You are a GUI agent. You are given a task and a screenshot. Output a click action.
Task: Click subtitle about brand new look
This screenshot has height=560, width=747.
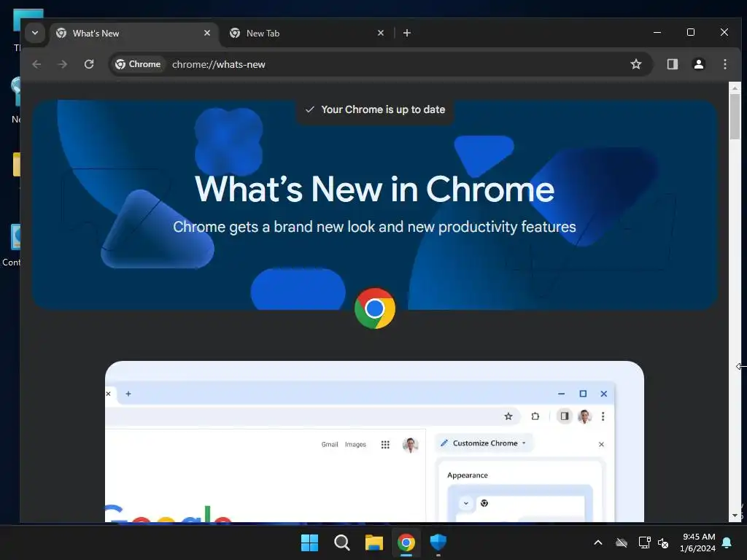[x=374, y=227]
